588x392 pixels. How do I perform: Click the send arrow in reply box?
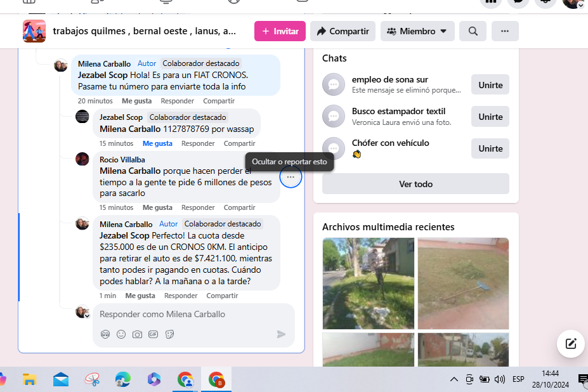pos(281,334)
